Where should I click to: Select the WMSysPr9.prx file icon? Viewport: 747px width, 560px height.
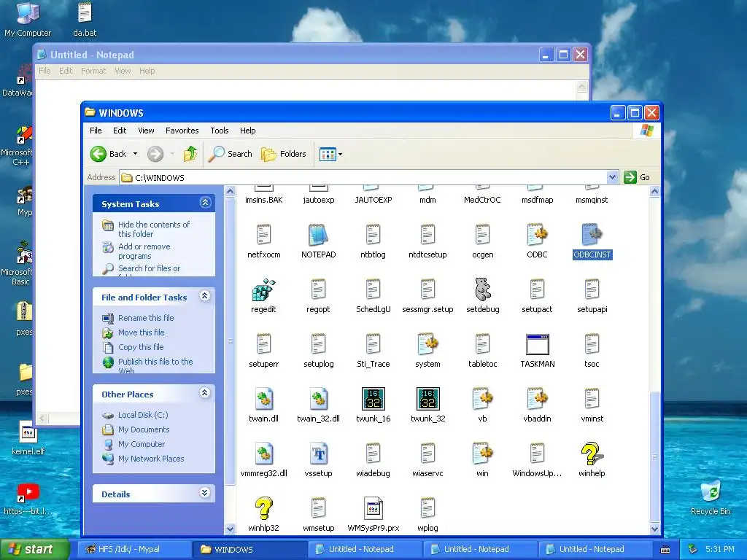[373, 508]
